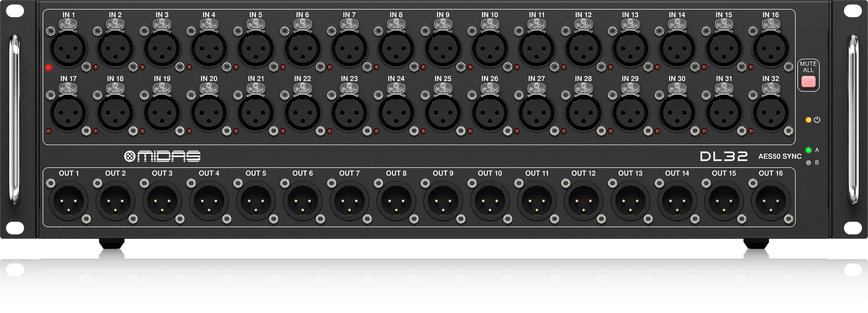Select the OUT 4 output jack
868x313 pixels.
click(x=209, y=201)
